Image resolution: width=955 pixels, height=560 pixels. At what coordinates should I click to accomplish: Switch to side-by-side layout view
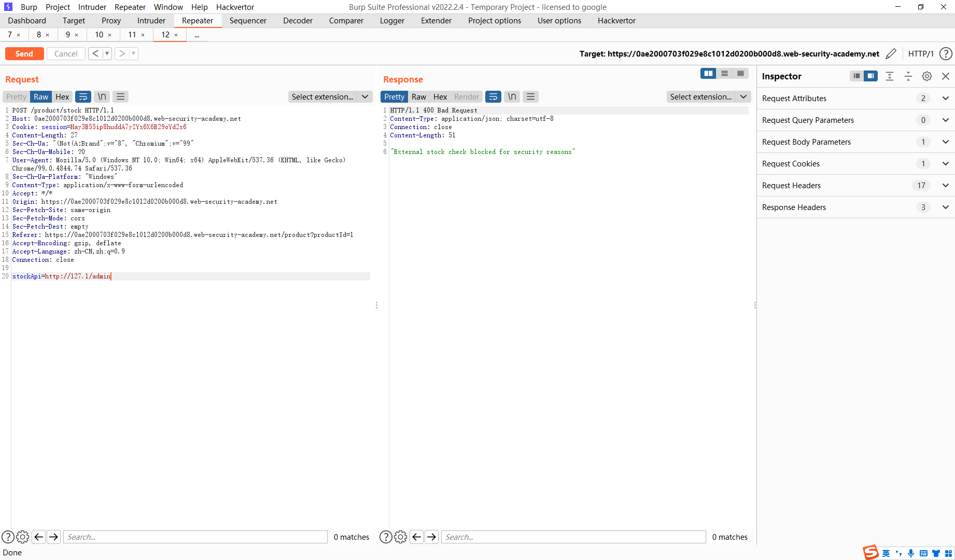pyautogui.click(x=708, y=74)
